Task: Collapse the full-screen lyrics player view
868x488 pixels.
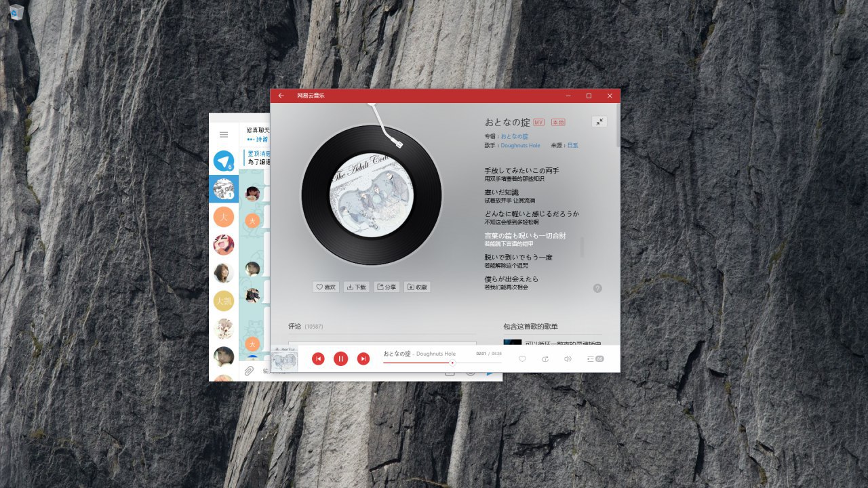Action: tap(599, 122)
